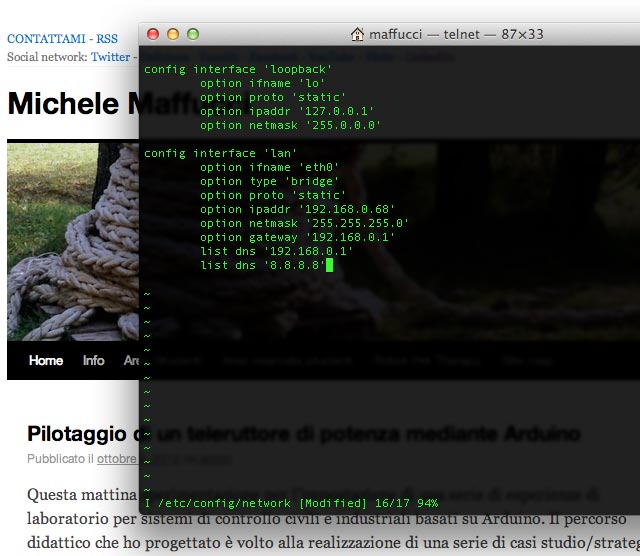Select the Home navigation tab
Image resolution: width=640 pixels, height=556 pixels.
[x=46, y=360]
